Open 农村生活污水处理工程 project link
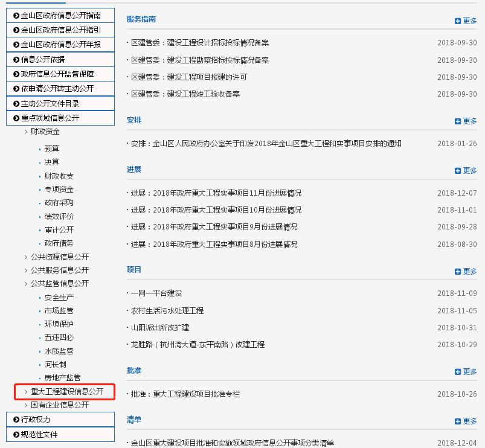 167,311
